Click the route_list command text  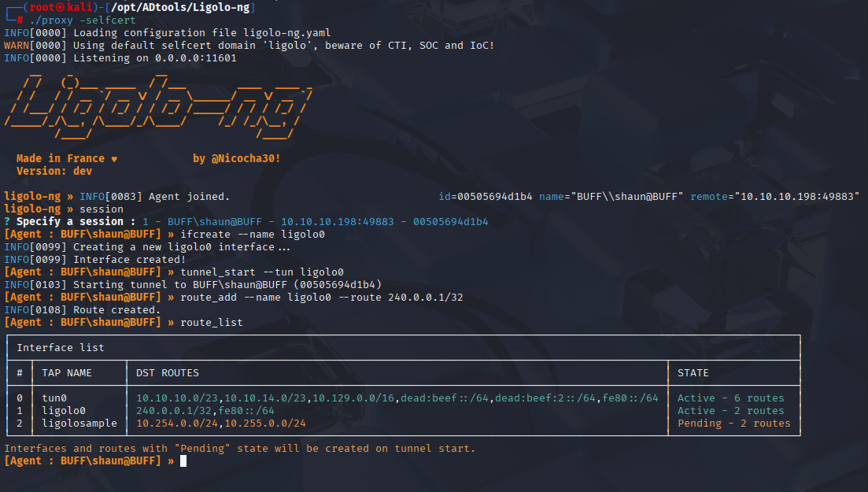click(212, 323)
